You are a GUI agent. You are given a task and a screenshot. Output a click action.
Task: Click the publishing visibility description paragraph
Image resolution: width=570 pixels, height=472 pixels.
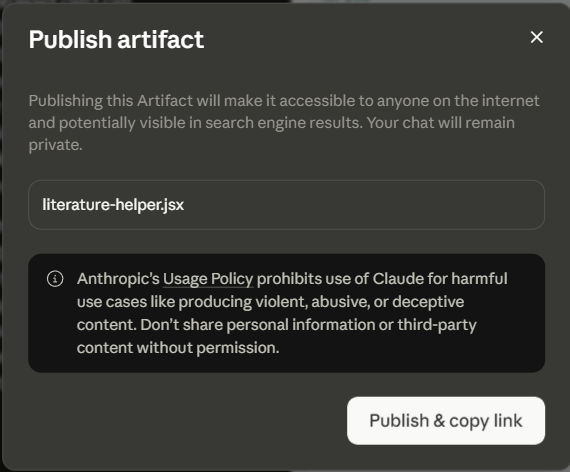pos(284,123)
